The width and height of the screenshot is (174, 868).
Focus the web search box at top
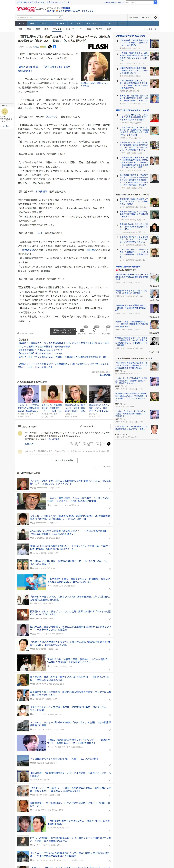tap(139, 2)
